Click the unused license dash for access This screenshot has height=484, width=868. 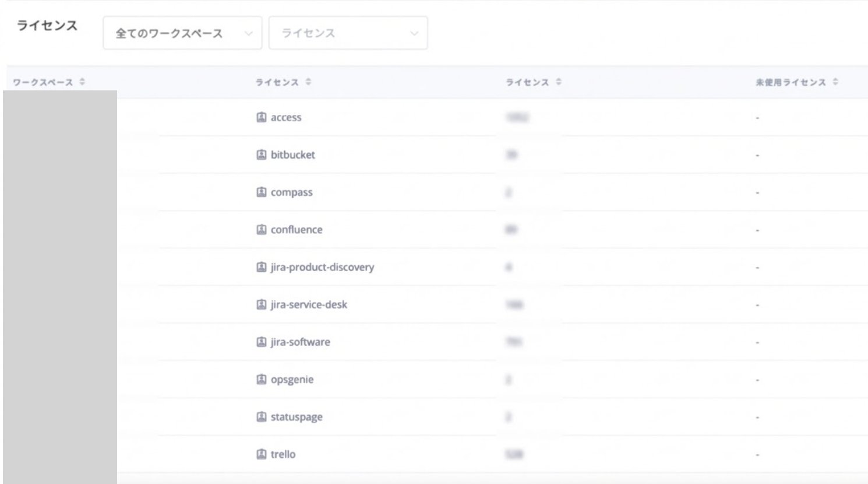757,118
